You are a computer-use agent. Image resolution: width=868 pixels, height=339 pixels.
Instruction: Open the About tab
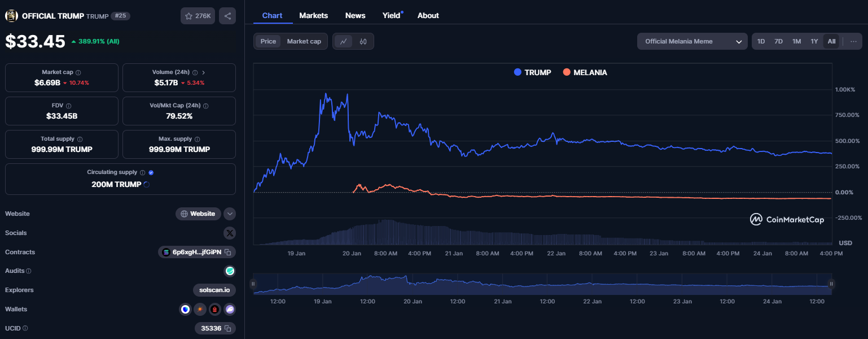pos(428,15)
